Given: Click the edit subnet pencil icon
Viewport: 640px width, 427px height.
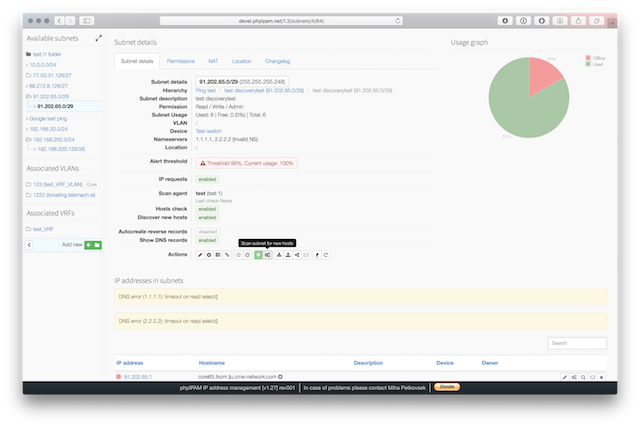Looking at the screenshot, I should (x=200, y=255).
